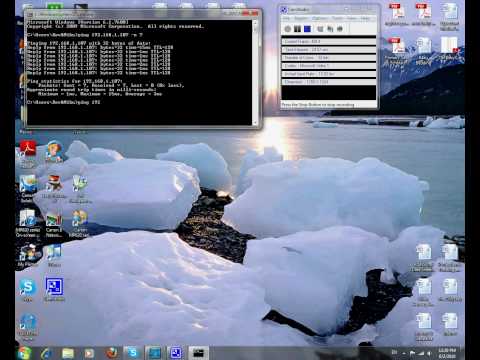Open Windows Media Player from the taskbar

point(89,353)
